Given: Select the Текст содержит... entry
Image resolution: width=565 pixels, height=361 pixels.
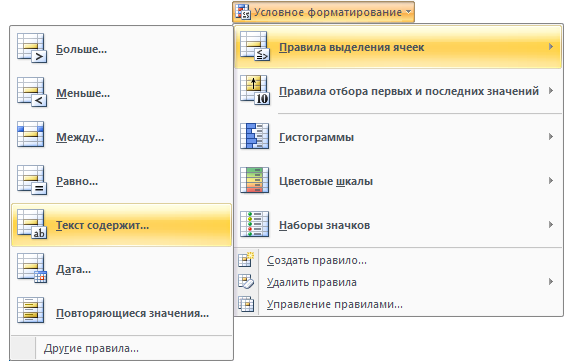Looking at the screenshot, I should (x=121, y=225).
